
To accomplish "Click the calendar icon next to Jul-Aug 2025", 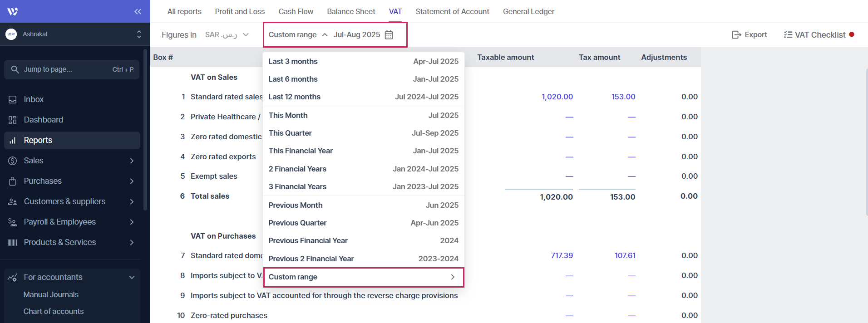I will pos(389,35).
